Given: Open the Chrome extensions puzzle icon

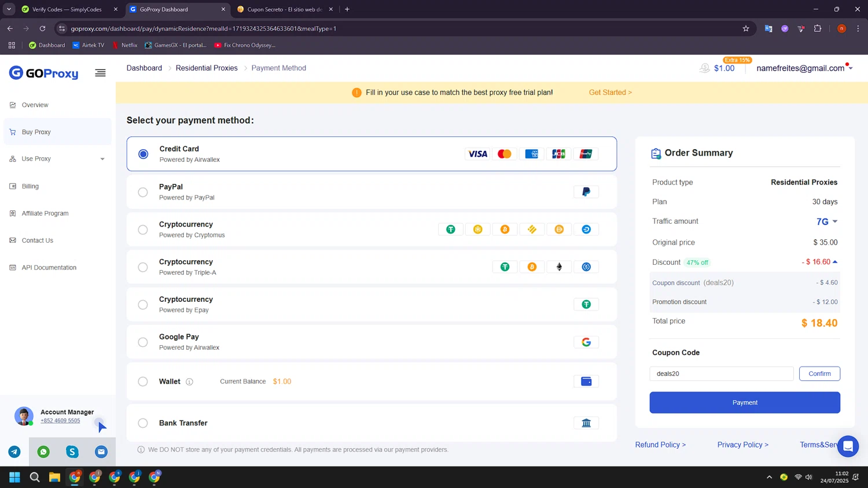Looking at the screenshot, I should click(818, 28).
